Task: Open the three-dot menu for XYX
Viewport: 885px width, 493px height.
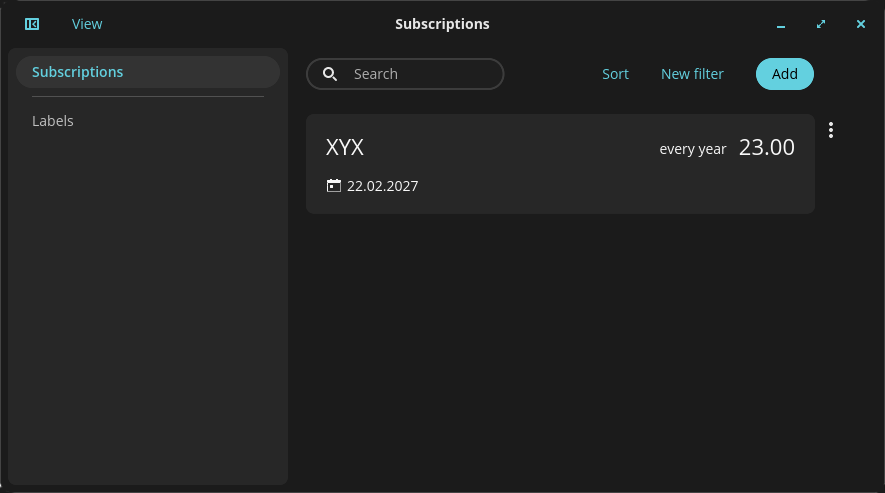Action: (831, 130)
